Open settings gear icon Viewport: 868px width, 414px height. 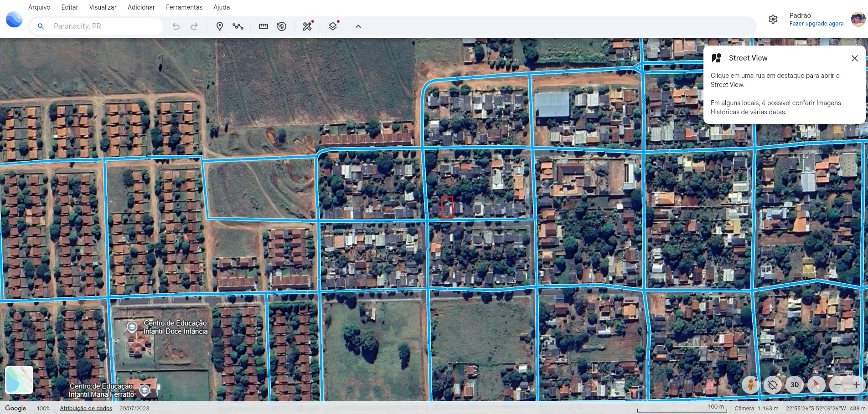tap(773, 19)
